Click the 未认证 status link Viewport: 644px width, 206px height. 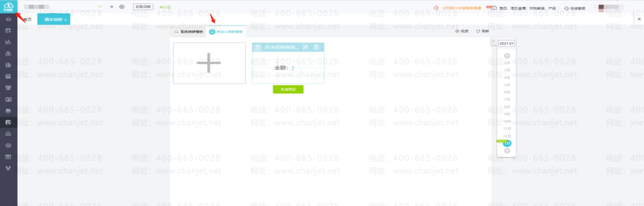point(165,7)
